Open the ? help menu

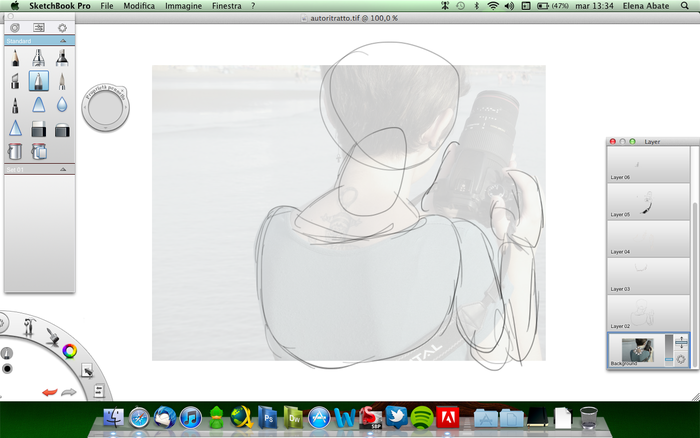253,6
